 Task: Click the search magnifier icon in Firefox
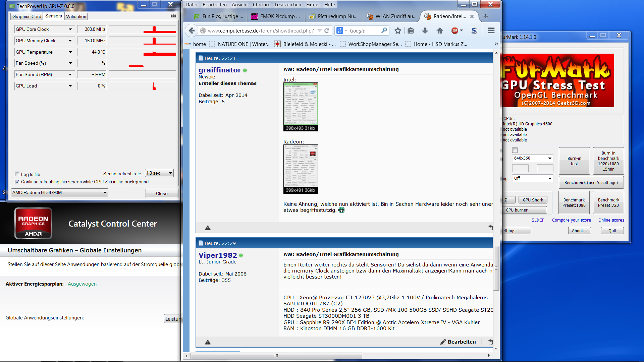pyautogui.click(x=384, y=31)
